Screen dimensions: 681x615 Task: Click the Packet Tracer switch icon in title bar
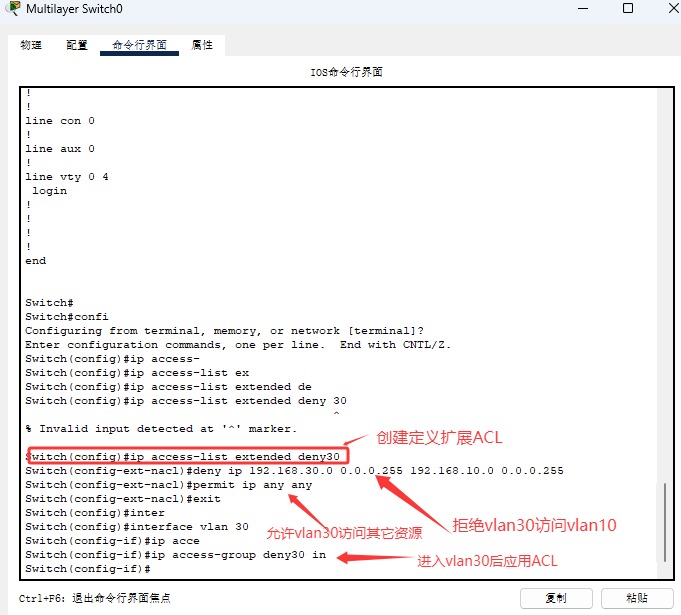click(12, 9)
